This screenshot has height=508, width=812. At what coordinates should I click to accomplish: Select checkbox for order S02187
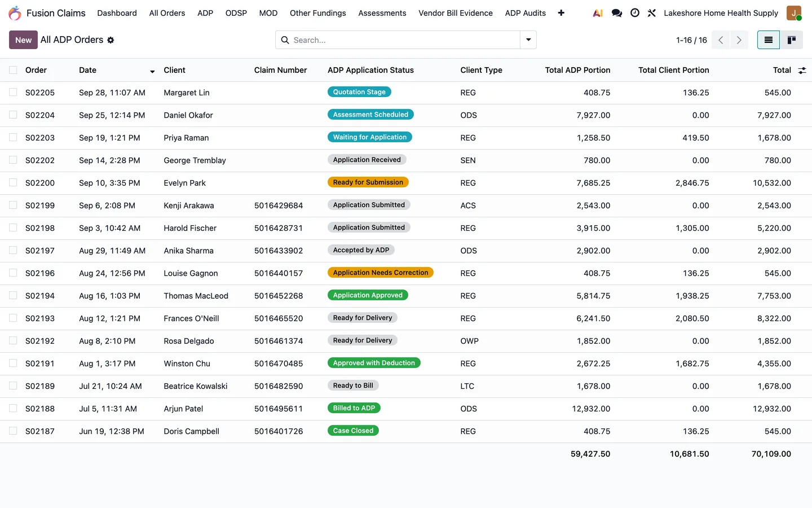pos(13,431)
